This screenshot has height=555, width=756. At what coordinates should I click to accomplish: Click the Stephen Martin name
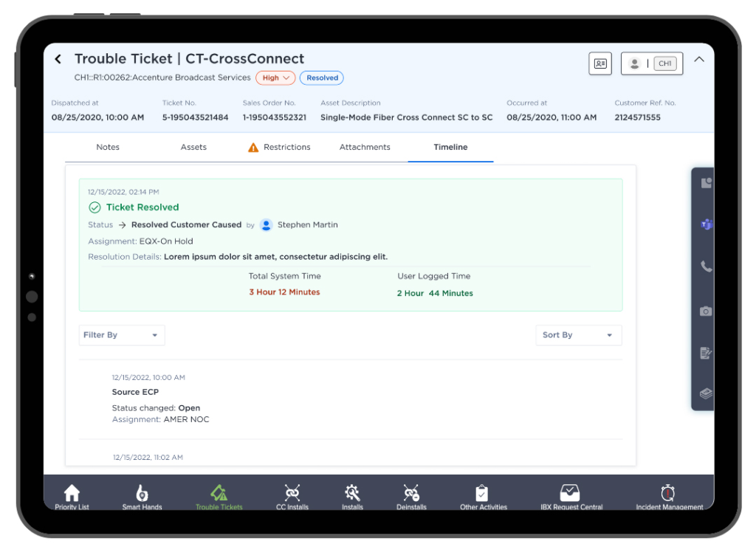point(308,224)
